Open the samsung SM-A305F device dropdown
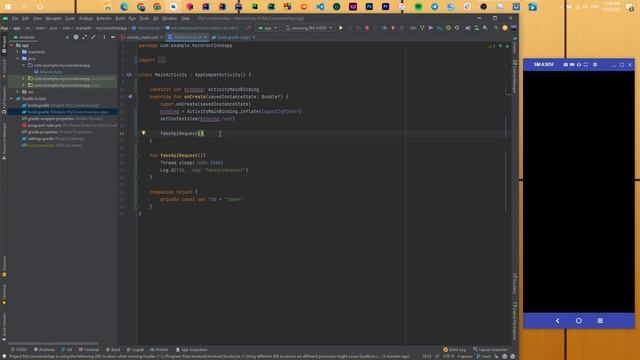Image resolution: width=640 pixels, height=360 pixels. click(x=309, y=28)
